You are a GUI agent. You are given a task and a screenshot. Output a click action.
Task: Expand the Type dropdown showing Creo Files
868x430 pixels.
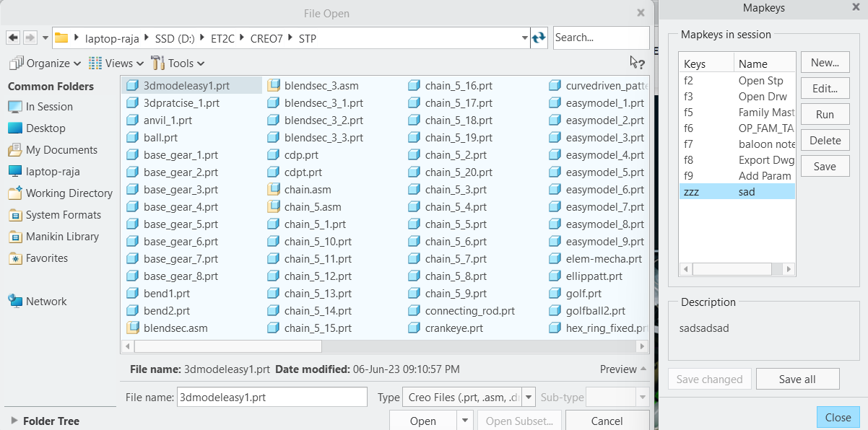pos(528,397)
